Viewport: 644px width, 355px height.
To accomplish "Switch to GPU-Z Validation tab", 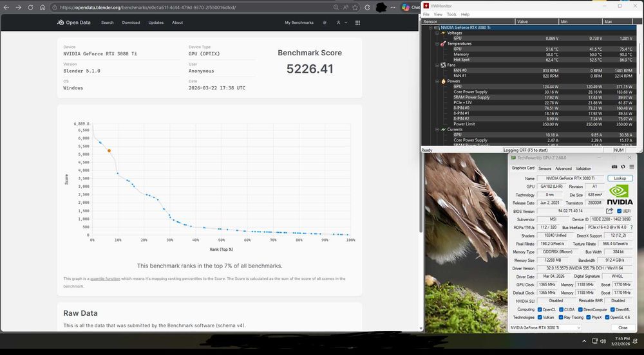I will point(583,168).
